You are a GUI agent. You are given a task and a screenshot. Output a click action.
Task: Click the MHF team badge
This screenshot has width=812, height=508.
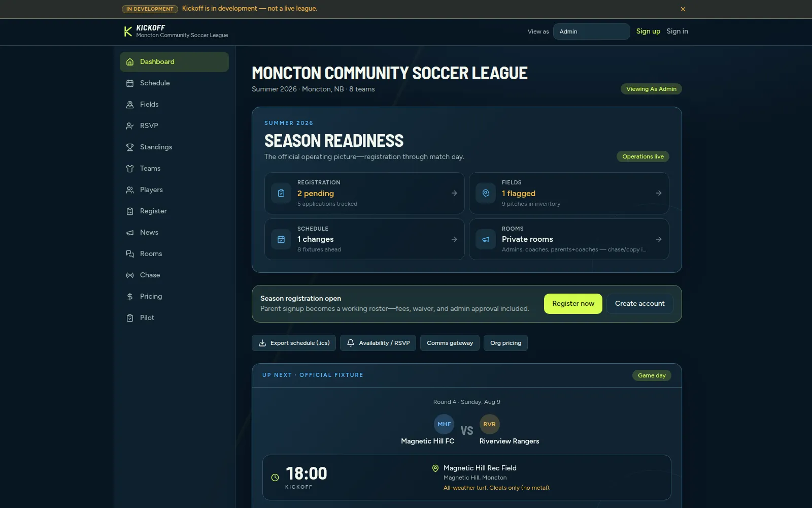pyautogui.click(x=444, y=424)
